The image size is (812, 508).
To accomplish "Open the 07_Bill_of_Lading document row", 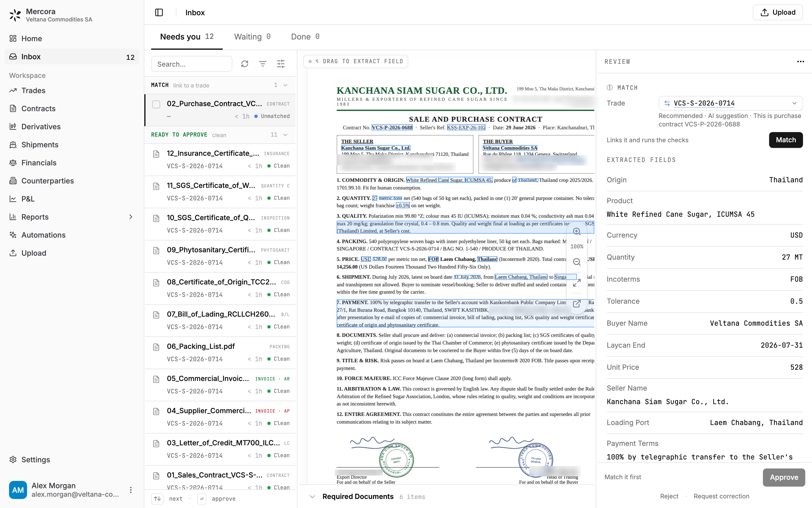I will 220,321.
